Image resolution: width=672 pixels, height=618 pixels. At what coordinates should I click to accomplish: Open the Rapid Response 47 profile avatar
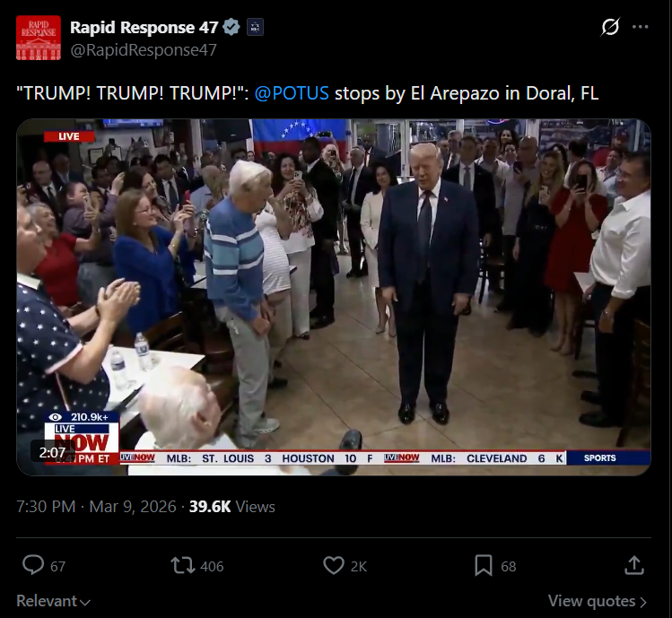(x=39, y=38)
